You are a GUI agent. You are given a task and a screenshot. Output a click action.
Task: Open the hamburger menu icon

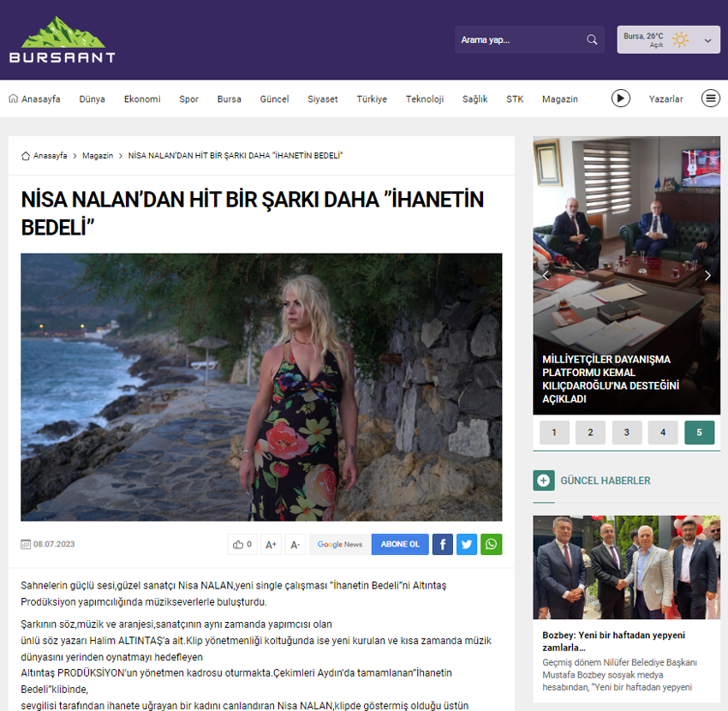click(x=710, y=98)
